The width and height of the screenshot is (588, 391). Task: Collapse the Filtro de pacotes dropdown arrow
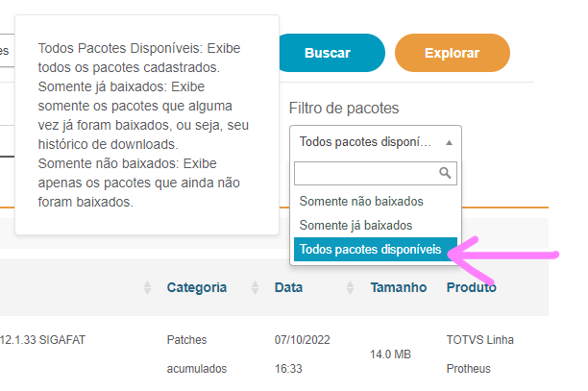pyautogui.click(x=449, y=141)
